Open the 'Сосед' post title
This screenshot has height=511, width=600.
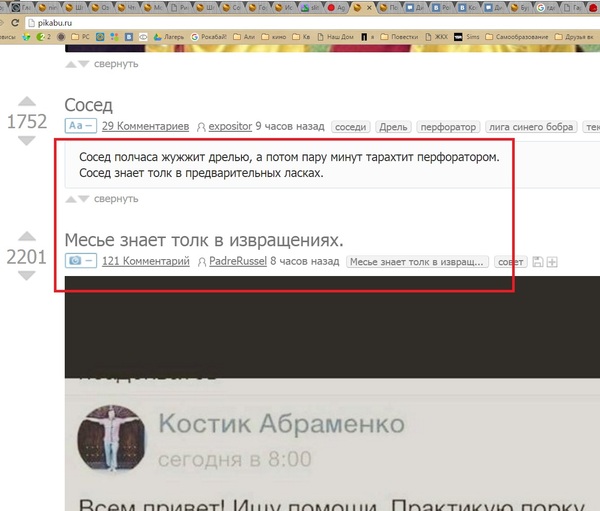pyautogui.click(x=88, y=105)
